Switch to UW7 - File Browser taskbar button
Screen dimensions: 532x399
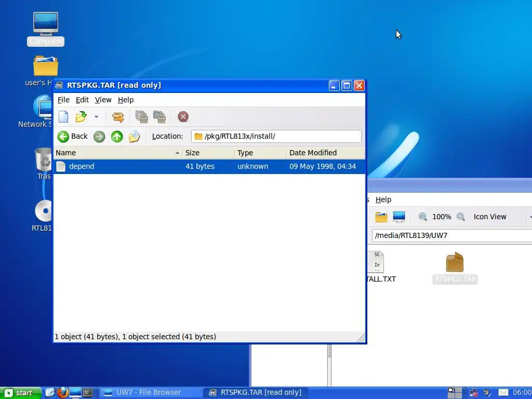coord(151,393)
